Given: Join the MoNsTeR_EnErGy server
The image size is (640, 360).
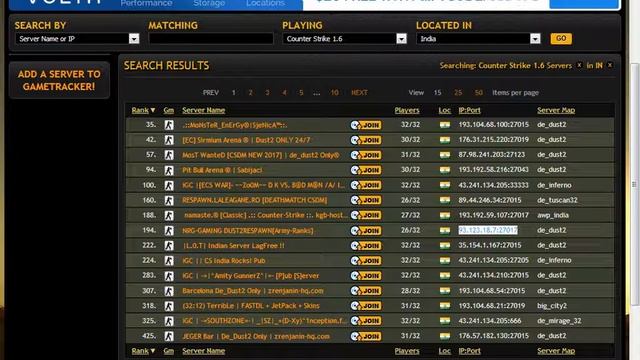Looking at the screenshot, I should pos(366,125).
